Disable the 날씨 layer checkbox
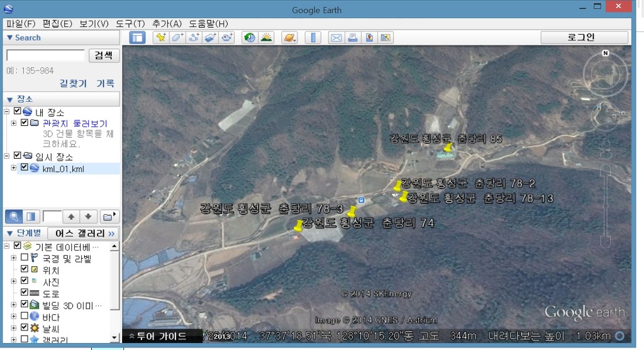The height and width of the screenshot is (350, 644). (x=25, y=327)
